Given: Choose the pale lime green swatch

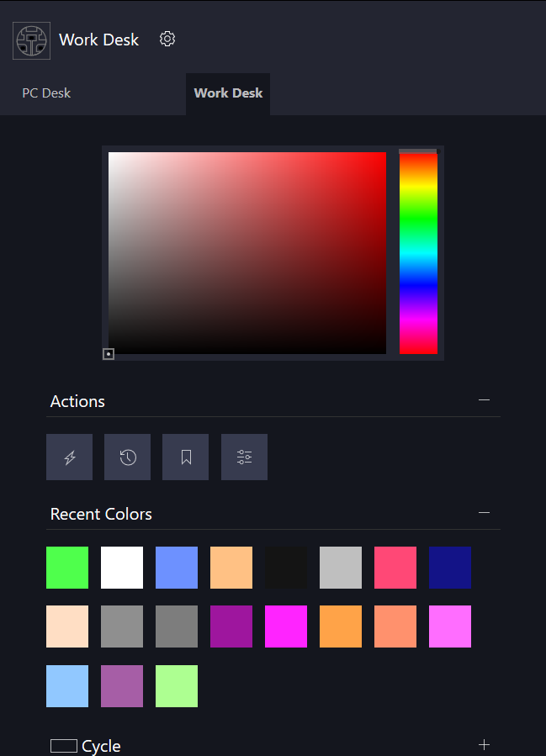Looking at the screenshot, I should pyautogui.click(x=177, y=686).
